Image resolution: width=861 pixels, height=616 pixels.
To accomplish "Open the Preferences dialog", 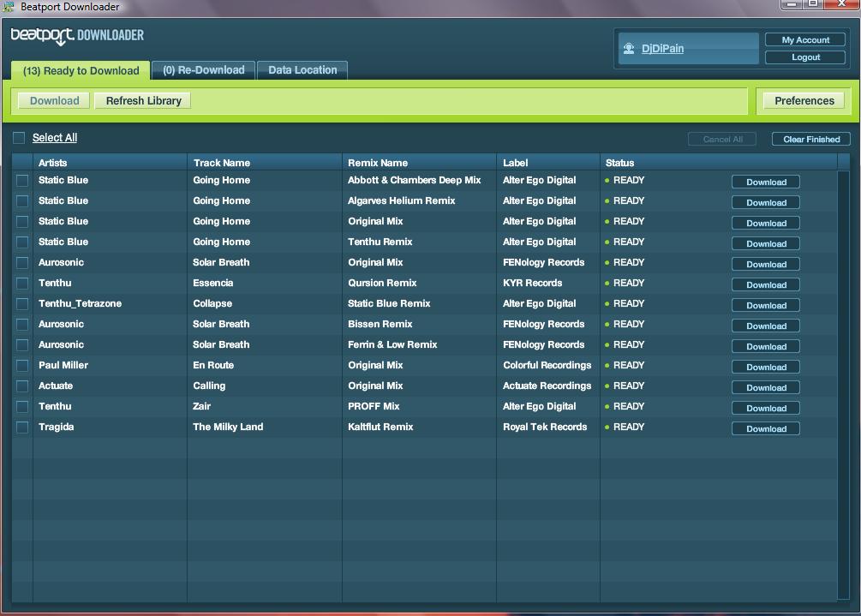I will [x=804, y=101].
